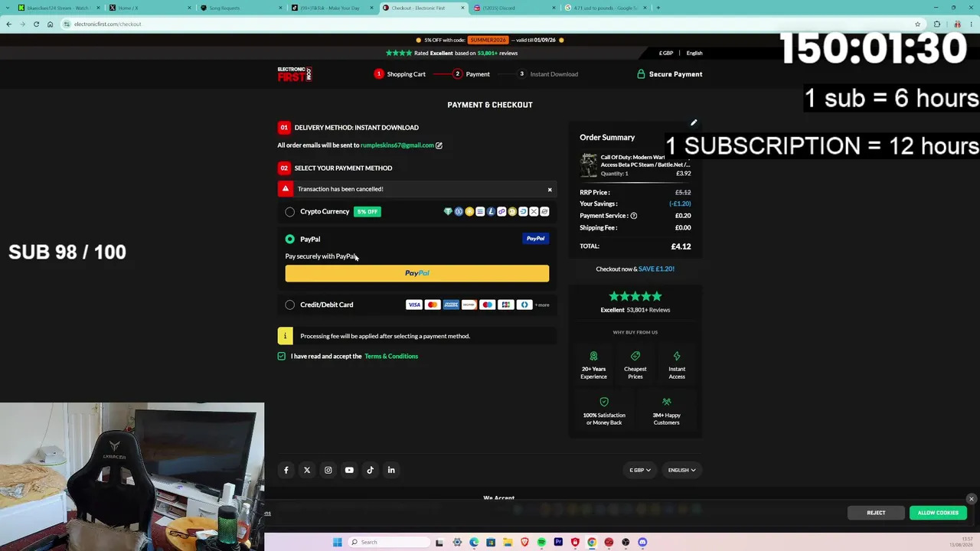Open the TikTok footer link
The width and height of the screenshot is (980, 551).
pos(371,470)
